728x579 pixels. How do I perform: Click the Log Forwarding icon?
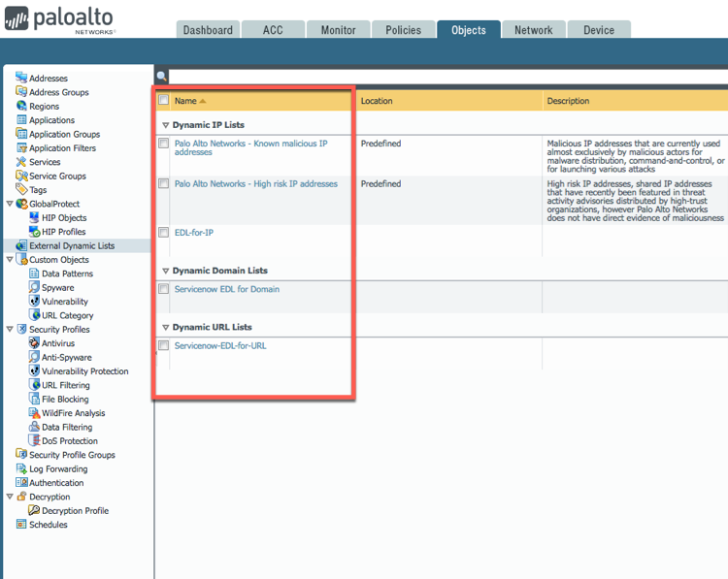click(x=21, y=468)
